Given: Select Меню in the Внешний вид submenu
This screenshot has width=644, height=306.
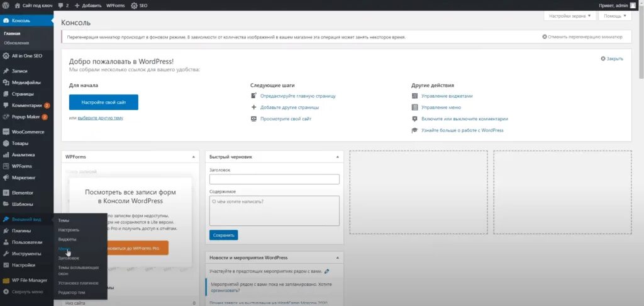Looking at the screenshot, I should 65,249.
